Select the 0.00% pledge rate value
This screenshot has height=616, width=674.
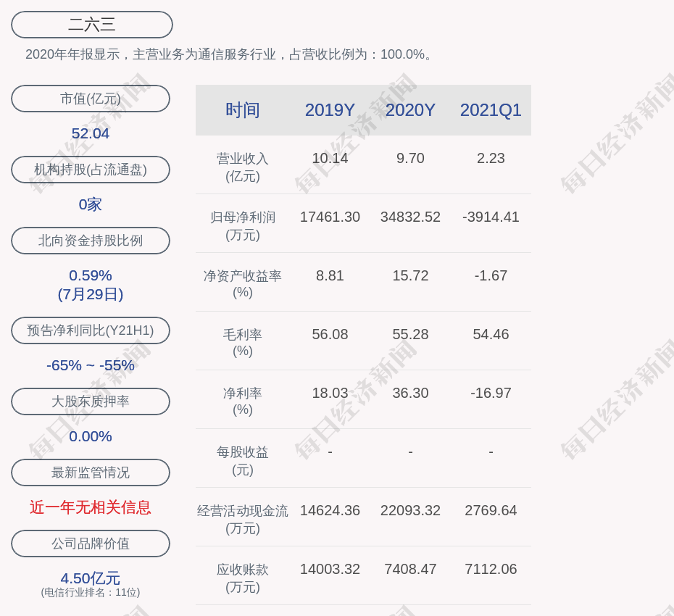(91, 436)
